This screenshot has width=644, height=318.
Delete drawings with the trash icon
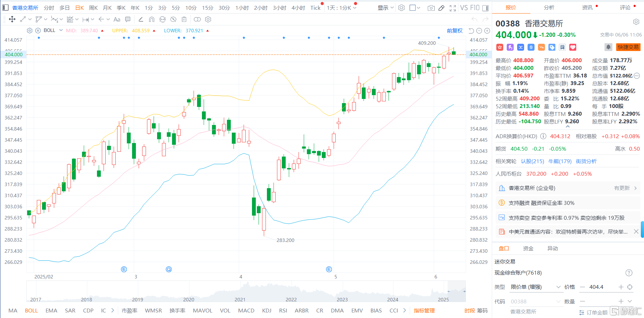tap(184, 19)
